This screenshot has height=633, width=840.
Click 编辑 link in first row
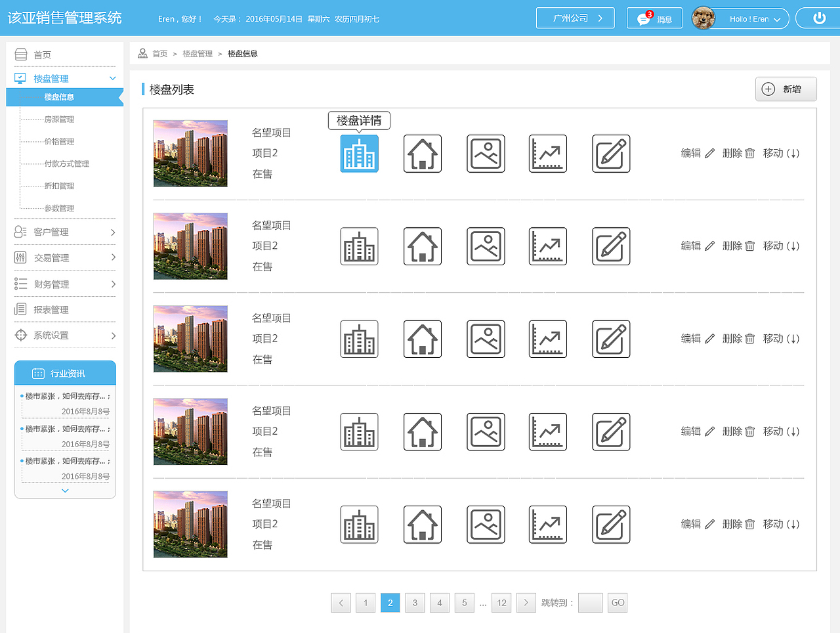(698, 153)
